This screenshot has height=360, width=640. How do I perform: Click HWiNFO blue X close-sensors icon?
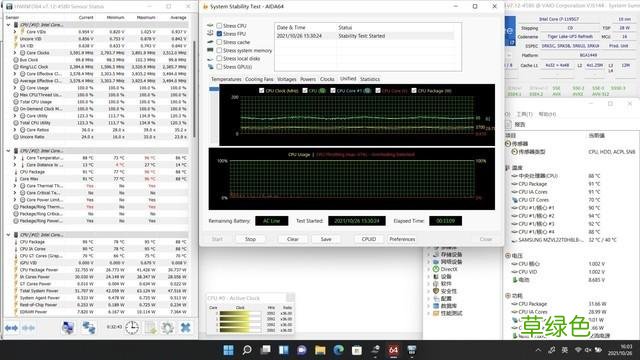click(185, 327)
